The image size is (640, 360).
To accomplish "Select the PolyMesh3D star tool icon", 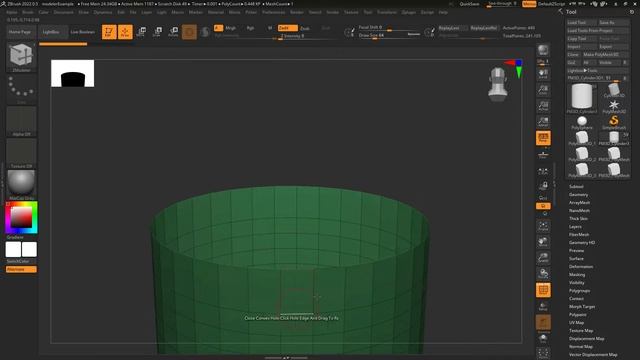I will tap(613, 106).
